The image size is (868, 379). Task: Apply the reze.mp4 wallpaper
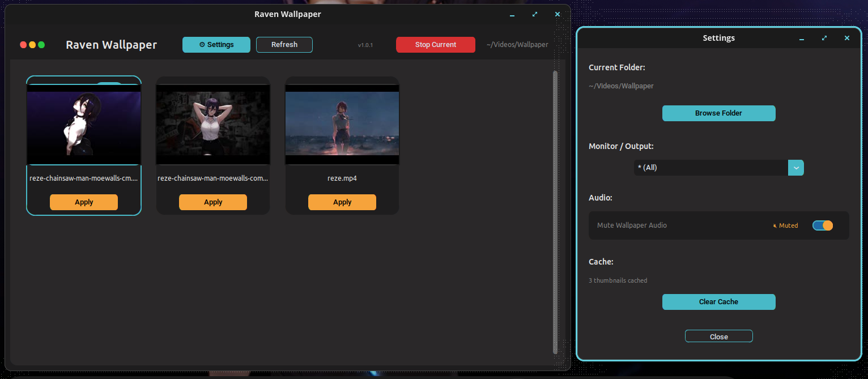[342, 202]
